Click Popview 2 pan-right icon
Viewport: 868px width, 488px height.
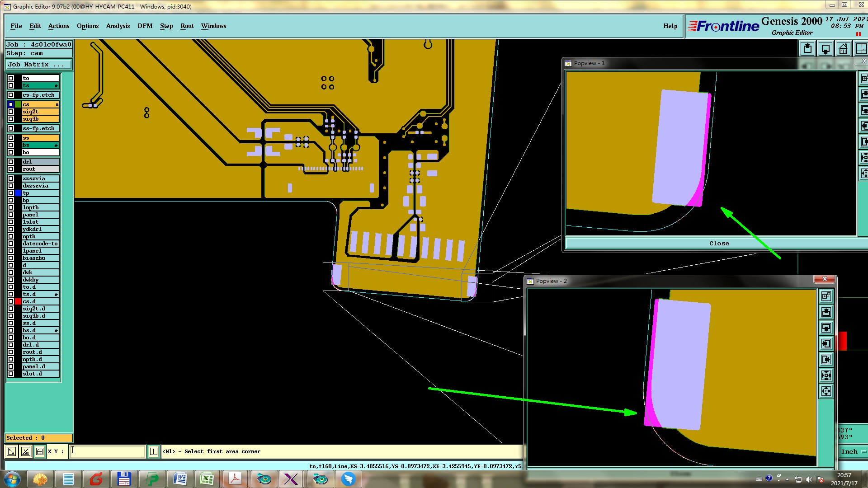tap(826, 360)
